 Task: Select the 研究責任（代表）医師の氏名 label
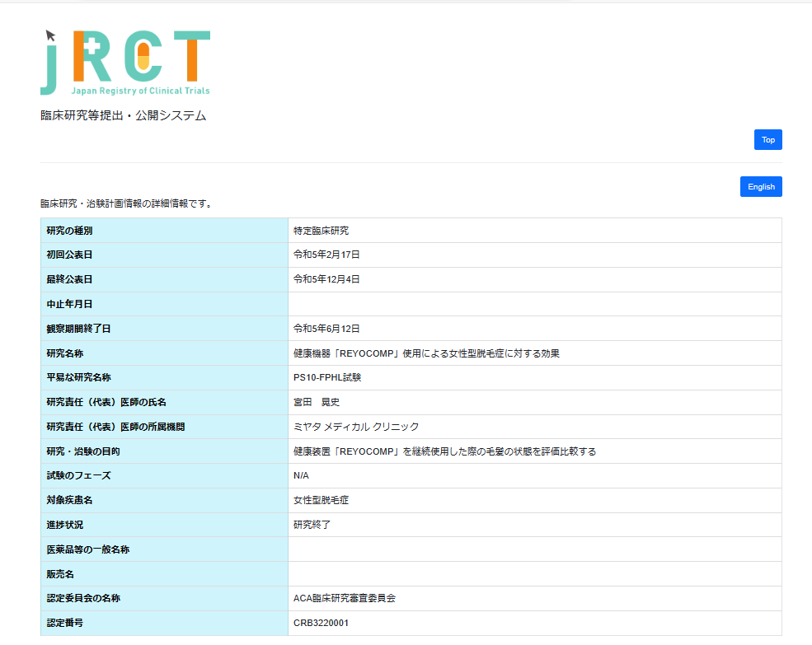pyautogui.click(x=106, y=402)
